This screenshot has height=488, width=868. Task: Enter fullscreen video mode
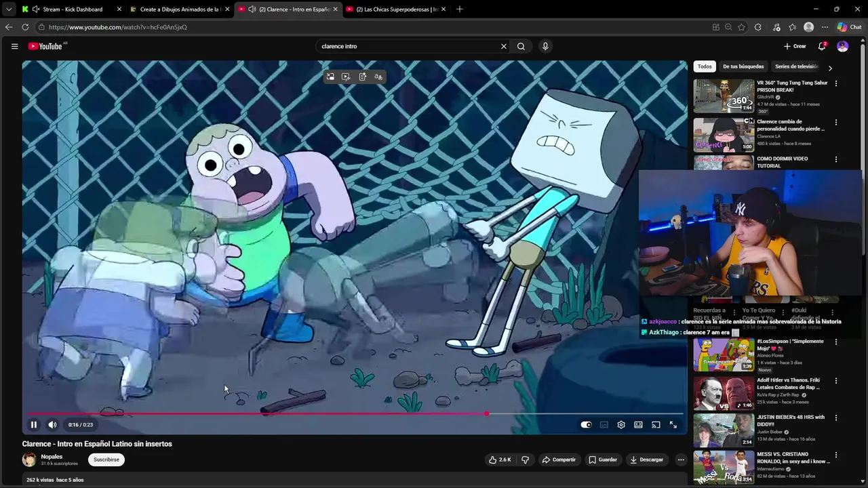(x=673, y=425)
